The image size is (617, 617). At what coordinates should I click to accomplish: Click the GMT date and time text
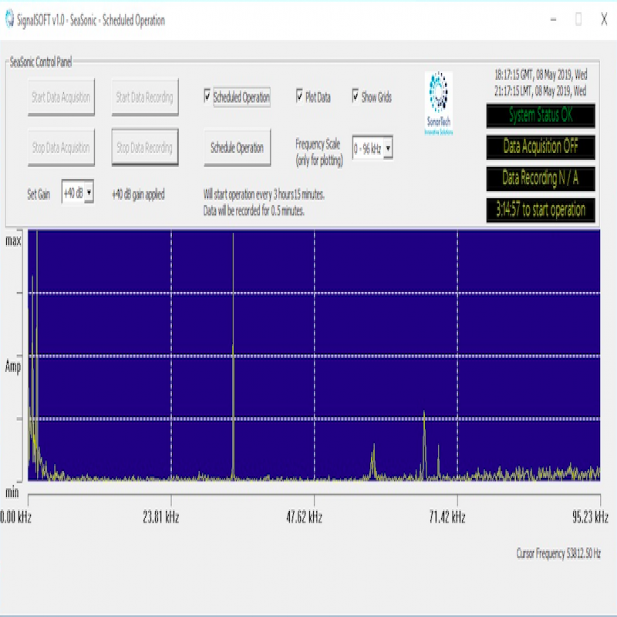click(541, 74)
